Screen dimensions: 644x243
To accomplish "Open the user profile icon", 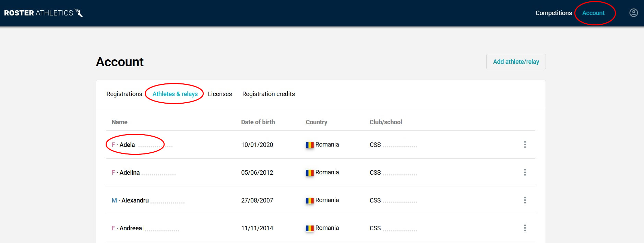I will tap(633, 13).
